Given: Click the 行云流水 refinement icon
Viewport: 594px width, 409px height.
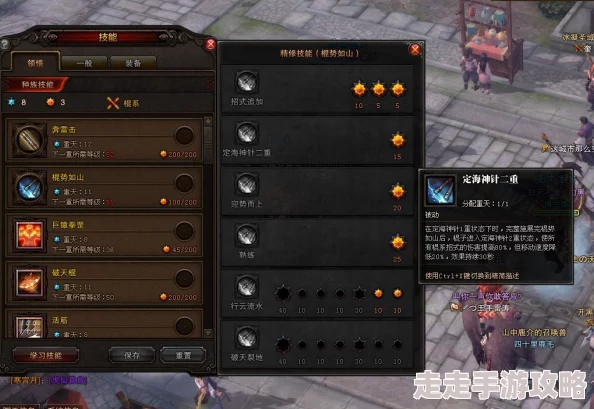Looking at the screenshot, I should 247,286.
